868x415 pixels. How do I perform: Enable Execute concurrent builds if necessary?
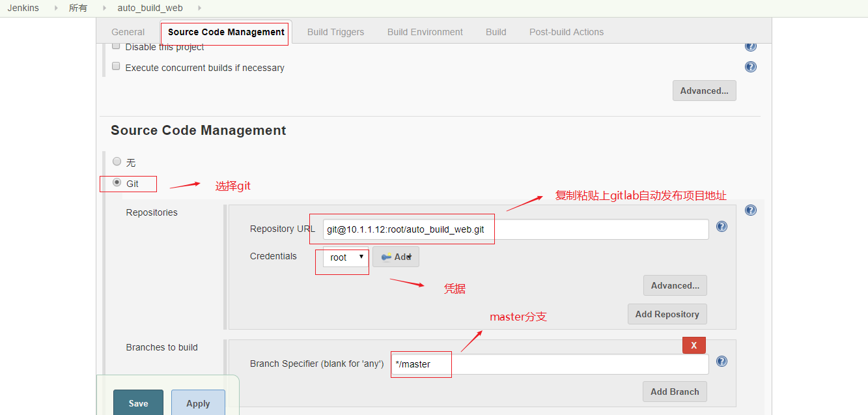[x=116, y=66]
